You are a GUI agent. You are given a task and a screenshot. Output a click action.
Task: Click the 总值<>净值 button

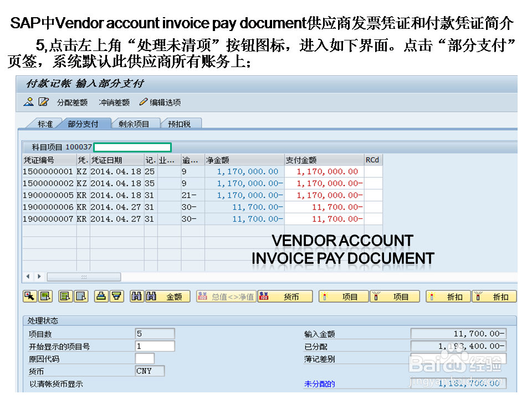226,296
